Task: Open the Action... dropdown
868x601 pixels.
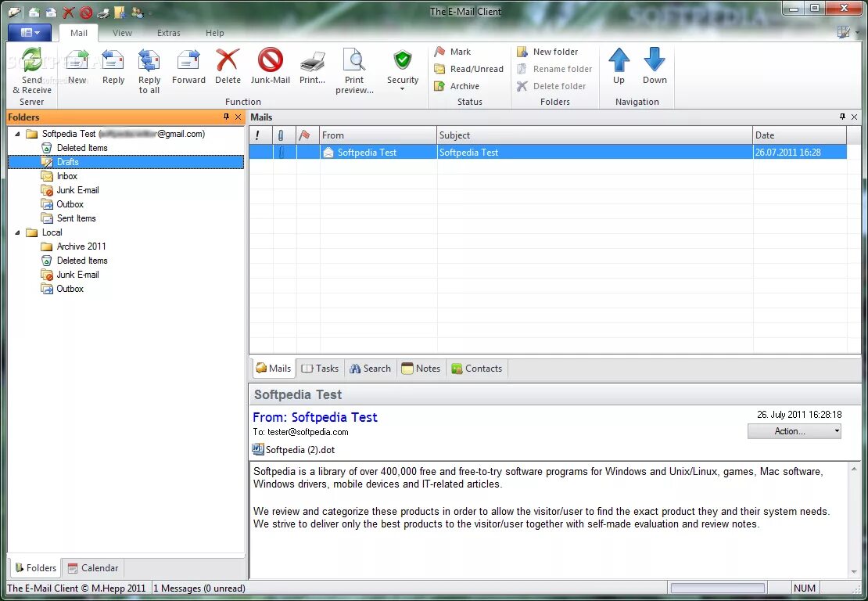Action: [x=794, y=431]
